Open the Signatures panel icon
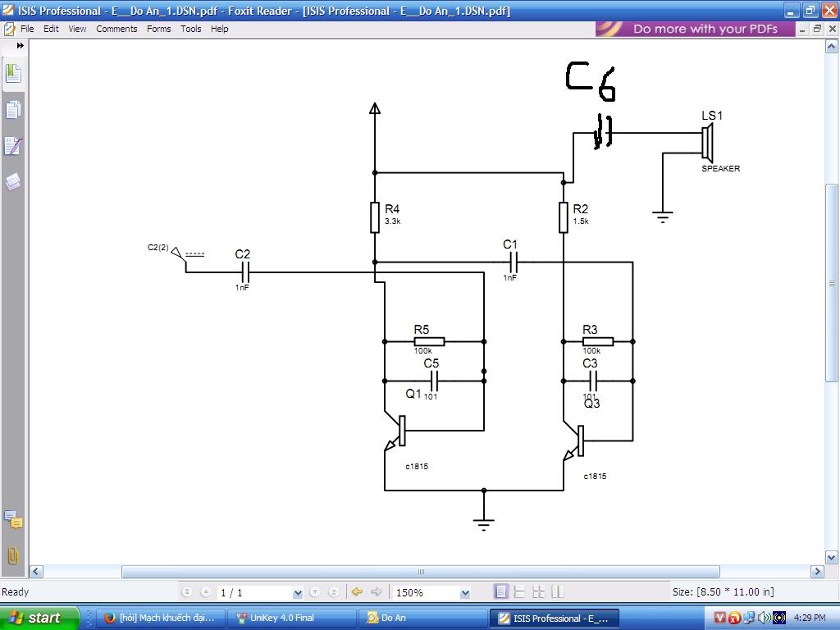The width and height of the screenshot is (840, 630). (13, 146)
